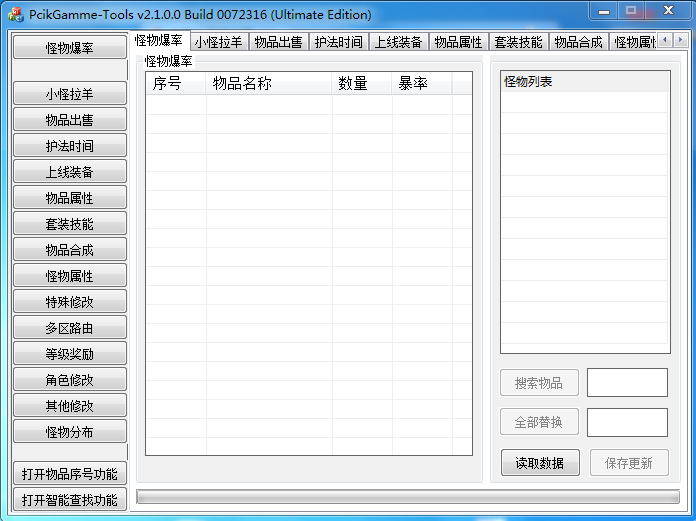Screen dimensions: 696x521
Task: Click the 怪物分布 sidebar button
Action: click(x=70, y=432)
